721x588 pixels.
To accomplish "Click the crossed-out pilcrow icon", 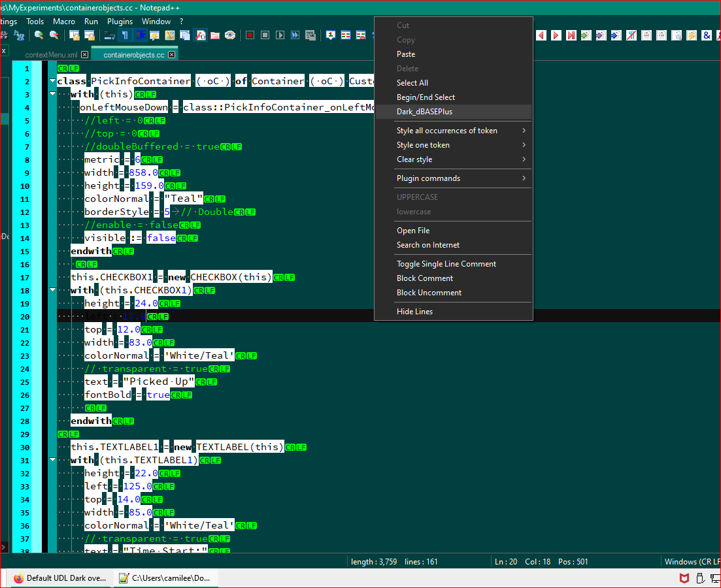I will coord(631,35).
